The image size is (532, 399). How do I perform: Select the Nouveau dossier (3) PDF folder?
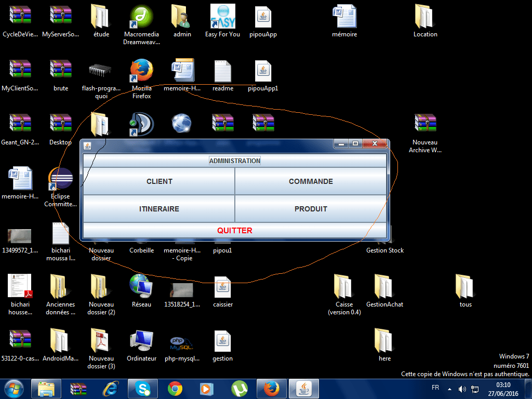click(x=101, y=340)
